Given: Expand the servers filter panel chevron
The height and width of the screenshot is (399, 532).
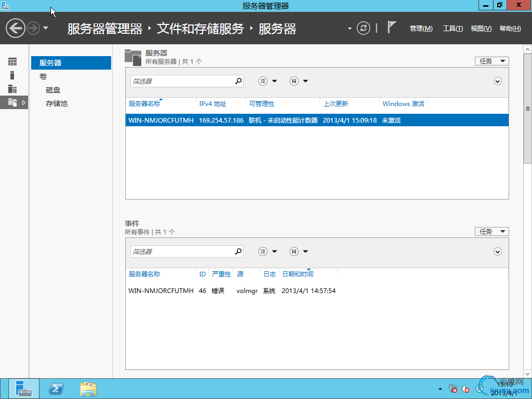Looking at the screenshot, I should tap(498, 81).
